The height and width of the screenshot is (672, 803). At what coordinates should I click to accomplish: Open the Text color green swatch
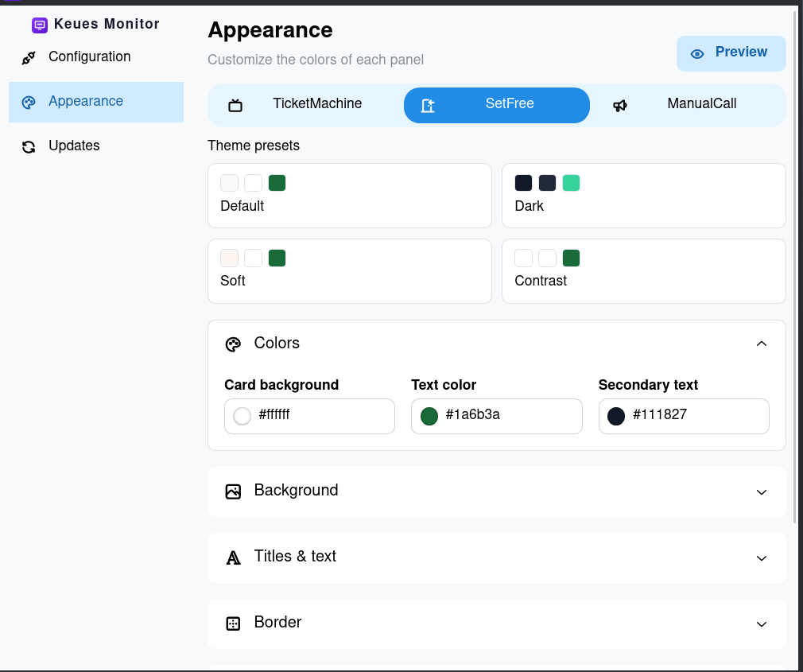429,416
